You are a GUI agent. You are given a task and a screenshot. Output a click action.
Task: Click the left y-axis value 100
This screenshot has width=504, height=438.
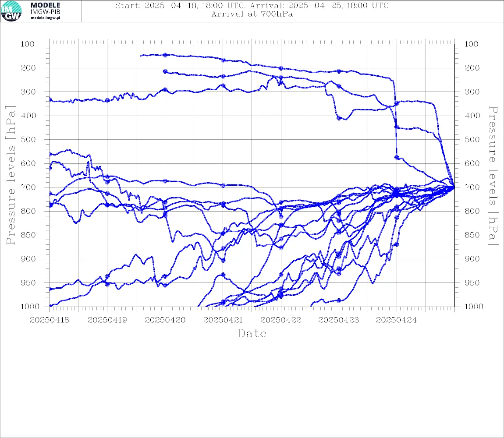pos(28,44)
